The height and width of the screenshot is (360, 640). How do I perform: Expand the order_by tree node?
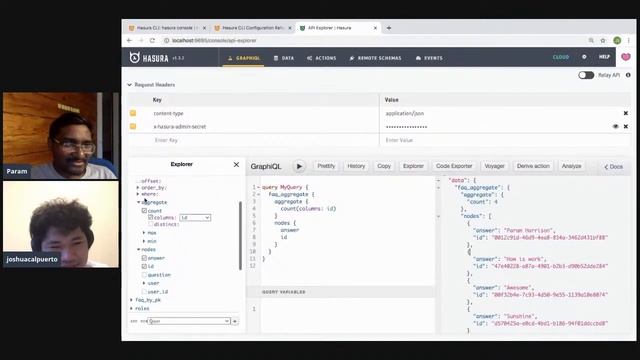tap(138, 188)
